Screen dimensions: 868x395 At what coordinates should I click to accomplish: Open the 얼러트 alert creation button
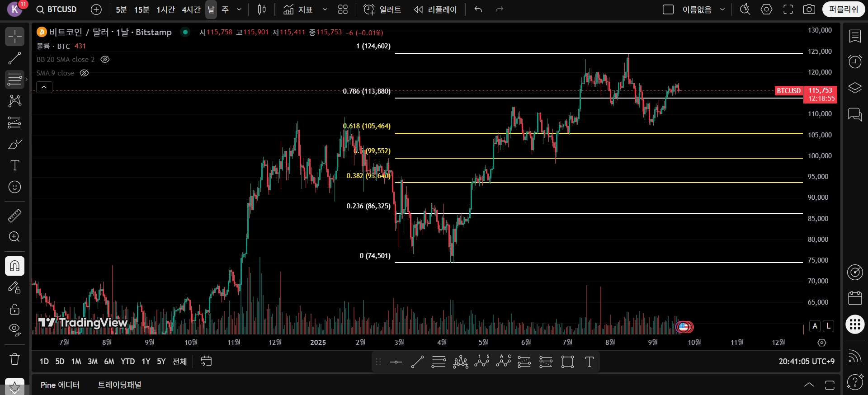click(x=382, y=9)
